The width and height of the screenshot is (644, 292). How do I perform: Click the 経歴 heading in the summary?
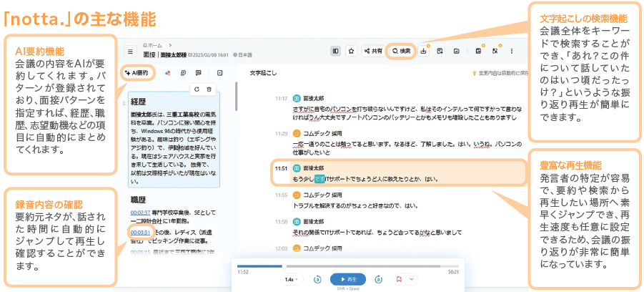click(x=139, y=102)
